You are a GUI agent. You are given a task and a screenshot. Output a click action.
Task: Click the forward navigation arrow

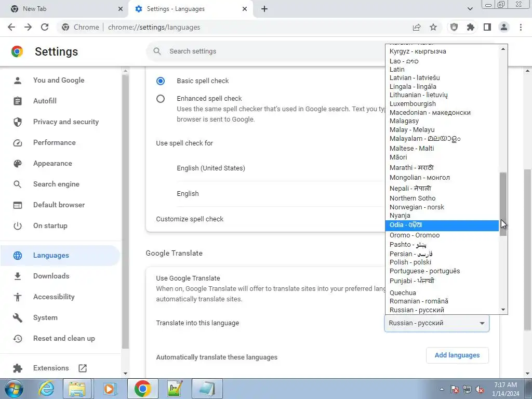28,27
